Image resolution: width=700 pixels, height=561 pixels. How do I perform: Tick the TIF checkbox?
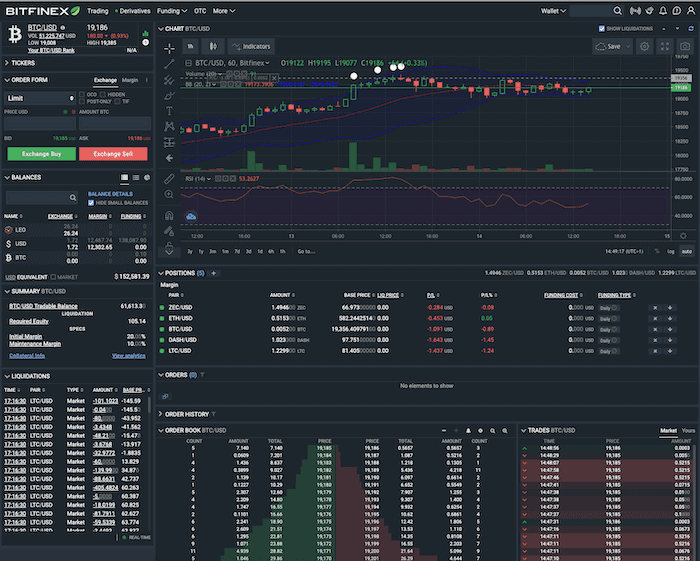click(x=117, y=102)
